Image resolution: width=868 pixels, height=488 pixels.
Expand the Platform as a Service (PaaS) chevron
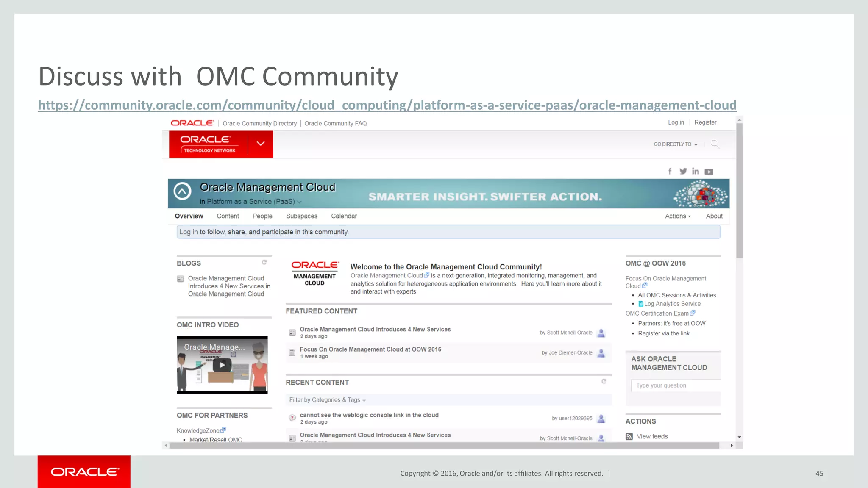(299, 202)
